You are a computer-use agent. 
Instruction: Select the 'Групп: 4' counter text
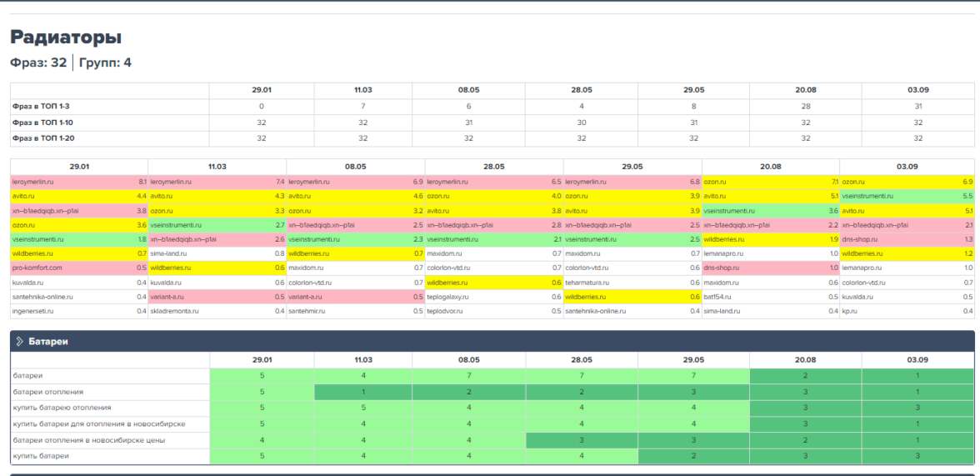click(105, 63)
